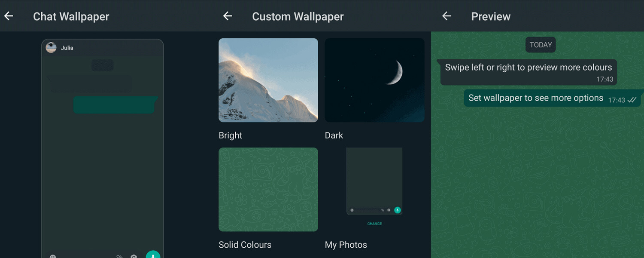The width and height of the screenshot is (644, 258).
Task: Click green mic button inside My Photos thumbnail
Action: click(398, 210)
